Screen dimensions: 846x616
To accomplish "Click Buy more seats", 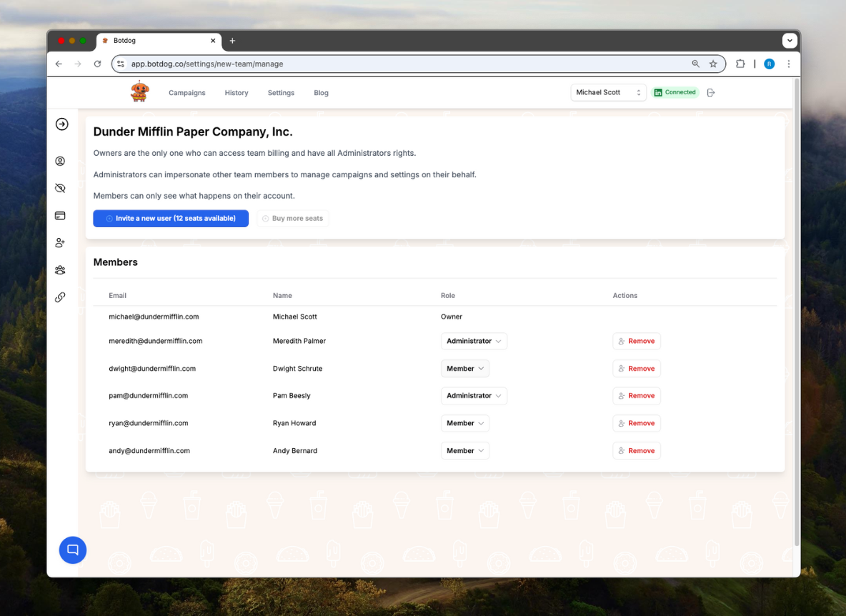I will pos(293,219).
